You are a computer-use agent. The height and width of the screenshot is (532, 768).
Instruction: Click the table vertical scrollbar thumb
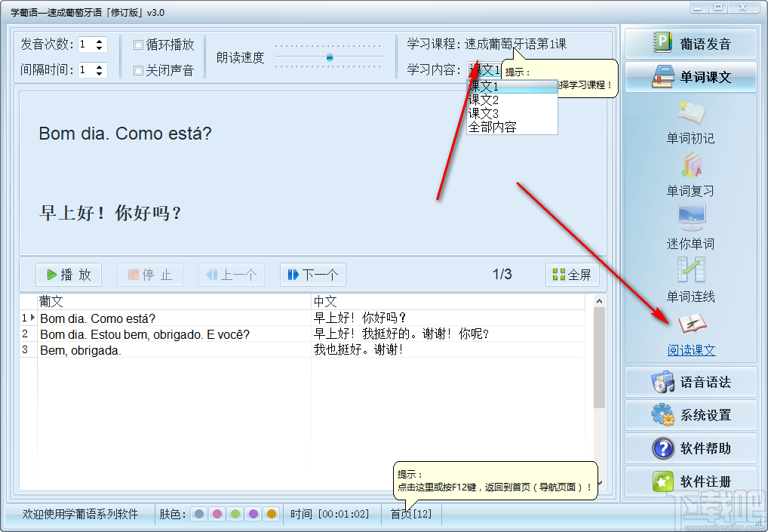(x=599, y=358)
